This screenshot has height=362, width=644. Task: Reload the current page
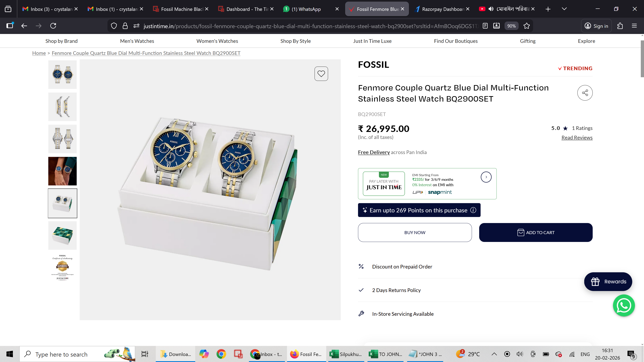point(53,26)
